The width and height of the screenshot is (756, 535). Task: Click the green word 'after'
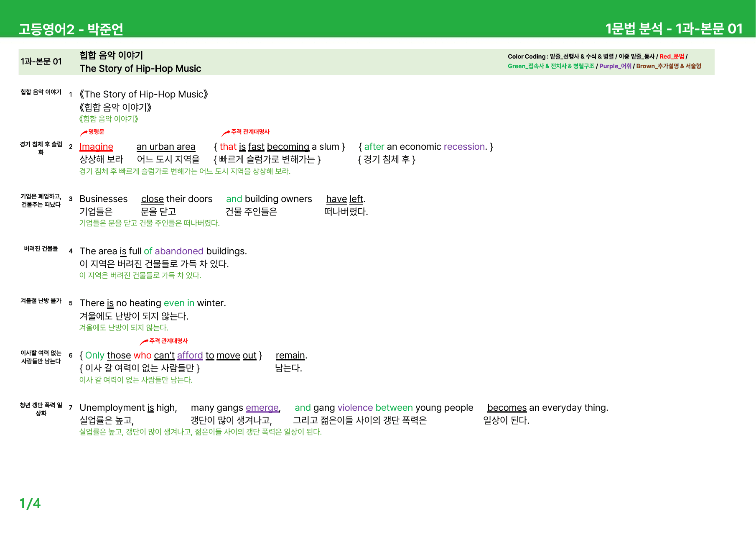374,147
